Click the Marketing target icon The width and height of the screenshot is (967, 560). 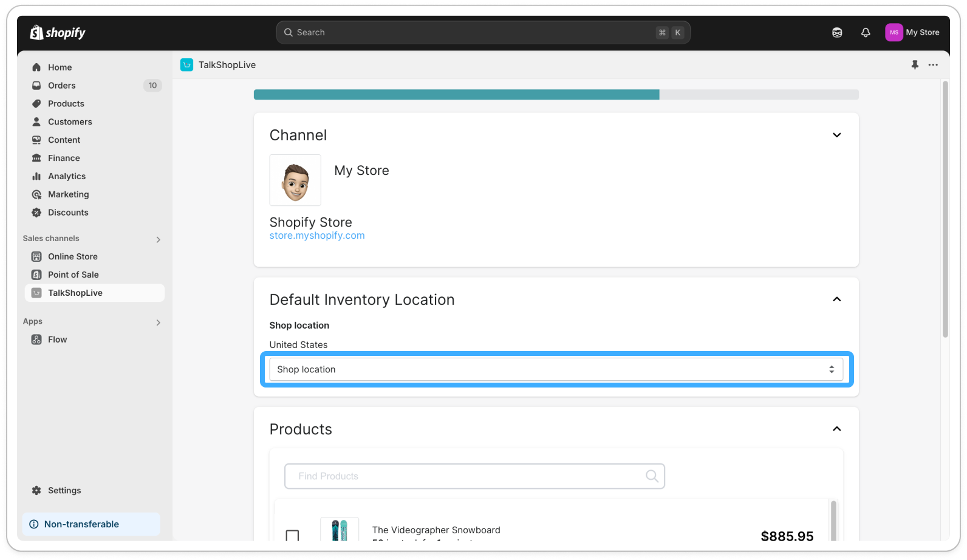pyautogui.click(x=36, y=195)
